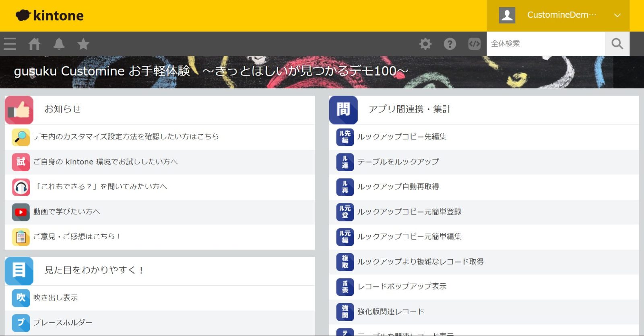Open ご自身の kintone 環境でお試ししたい方へ
The image size is (644, 336).
[x=105, y=162]
